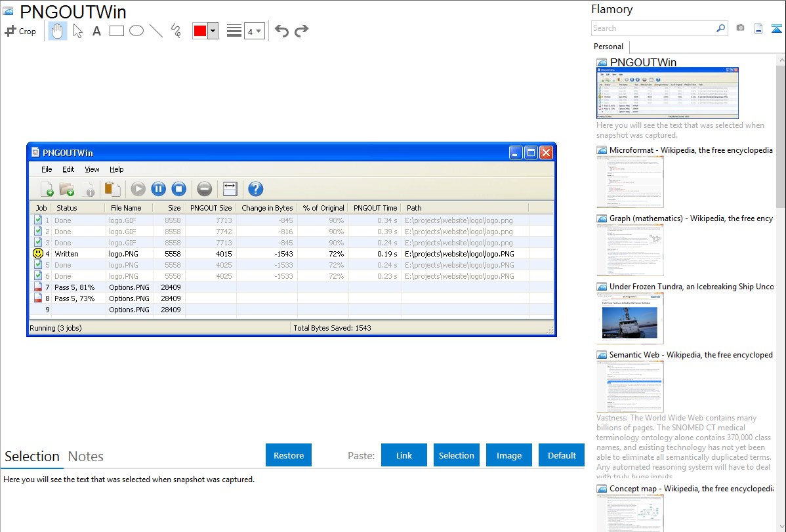Screen dimensions: 786x532
Task: Open the Help menu in PNGOUTWin
Action: point(116,169)
